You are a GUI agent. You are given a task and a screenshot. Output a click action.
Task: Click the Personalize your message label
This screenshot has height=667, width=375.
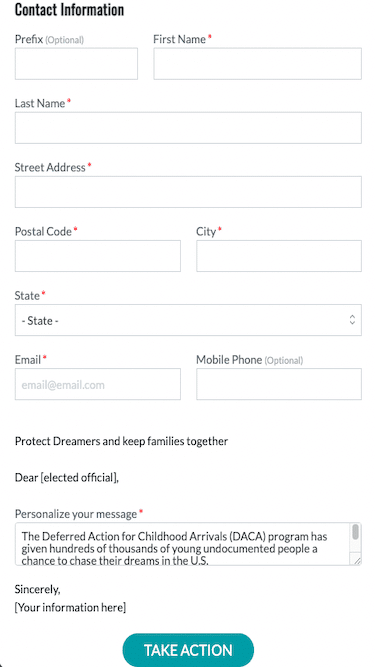[76, 514]
